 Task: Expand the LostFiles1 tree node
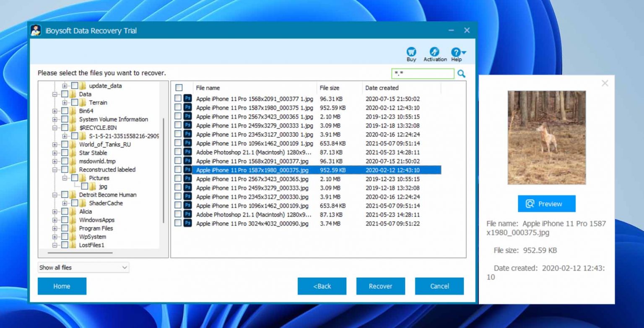54,245
